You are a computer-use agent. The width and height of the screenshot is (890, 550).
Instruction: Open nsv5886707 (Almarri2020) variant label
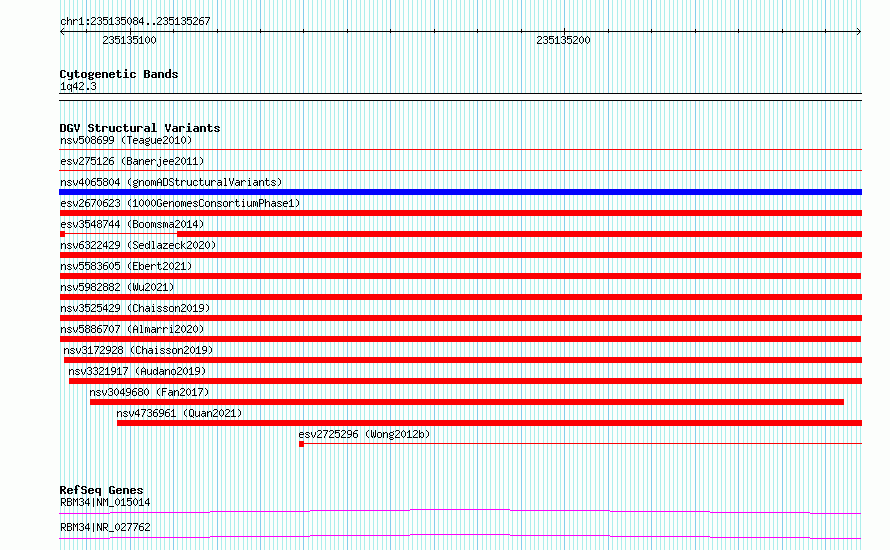132,329
